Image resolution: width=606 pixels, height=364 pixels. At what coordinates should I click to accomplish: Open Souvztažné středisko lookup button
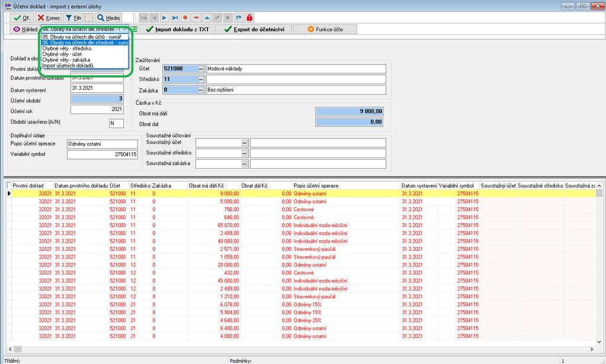244,153
